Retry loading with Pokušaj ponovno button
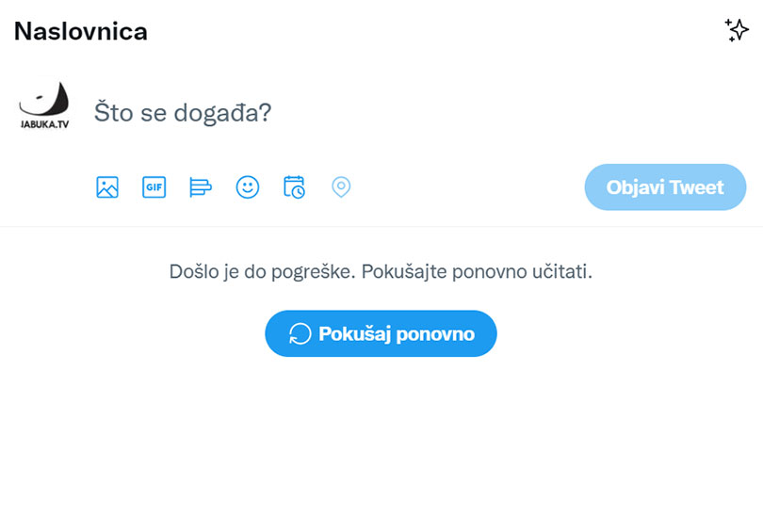The width and height of the screenshot is (763, 532). pyautogui.click(x=381, y=333)
